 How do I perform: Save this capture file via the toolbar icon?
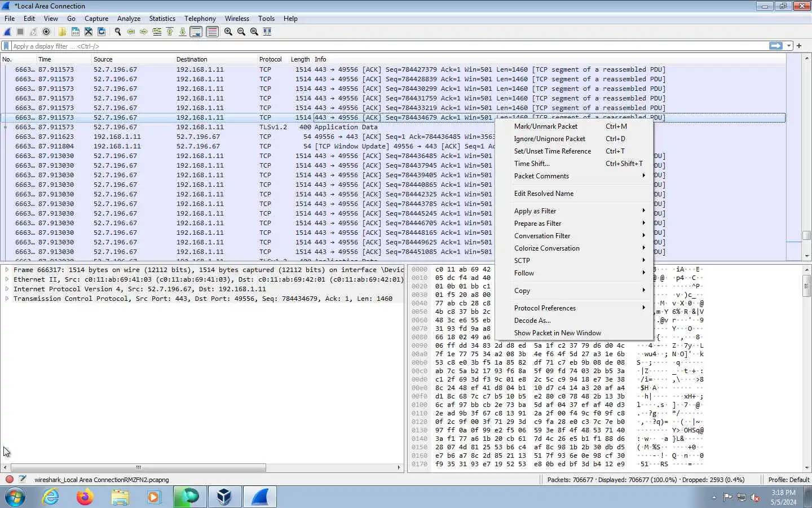pos(75,32)
